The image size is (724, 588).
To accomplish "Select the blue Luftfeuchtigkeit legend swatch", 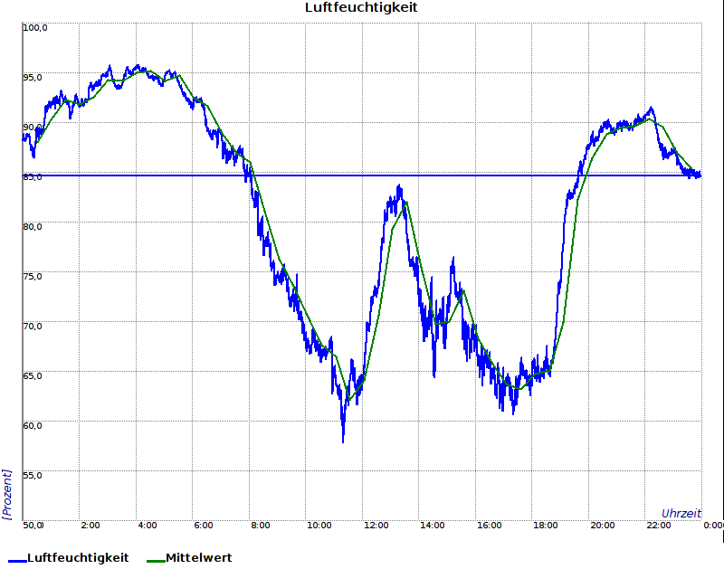I will point(17,561).
